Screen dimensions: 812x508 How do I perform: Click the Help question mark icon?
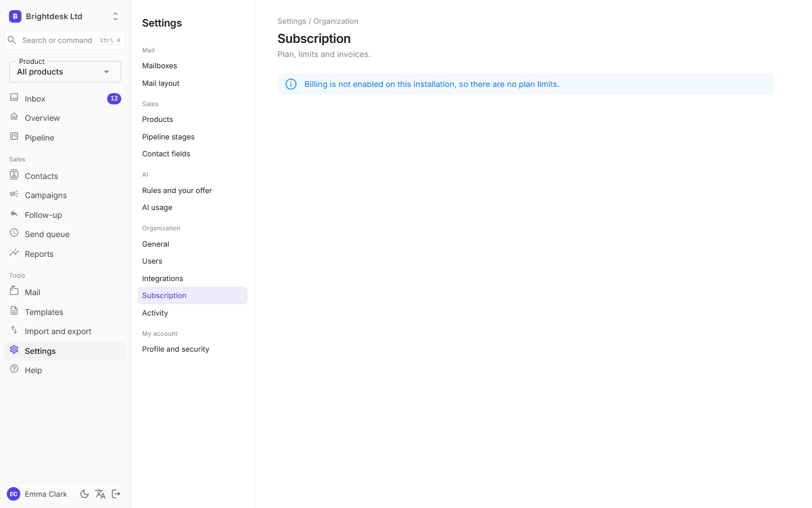pyautogui.click(x=14, y=369)
